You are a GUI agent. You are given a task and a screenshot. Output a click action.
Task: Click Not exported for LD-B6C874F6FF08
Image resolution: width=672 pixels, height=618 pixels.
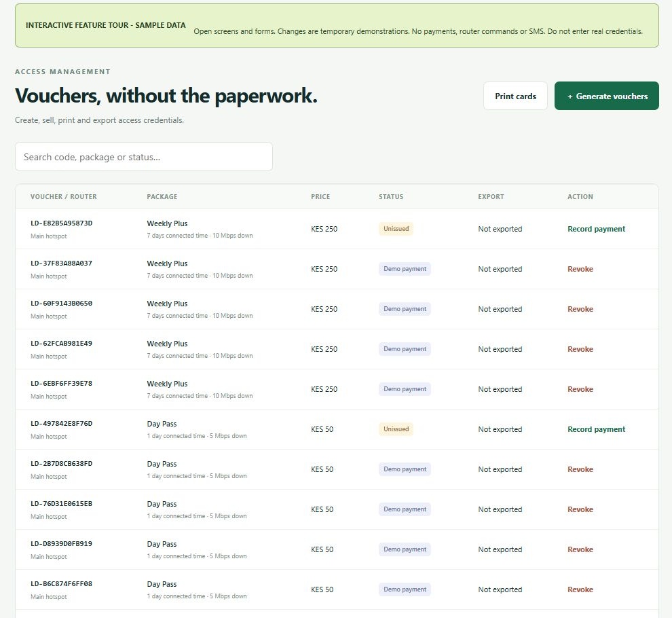500,589
